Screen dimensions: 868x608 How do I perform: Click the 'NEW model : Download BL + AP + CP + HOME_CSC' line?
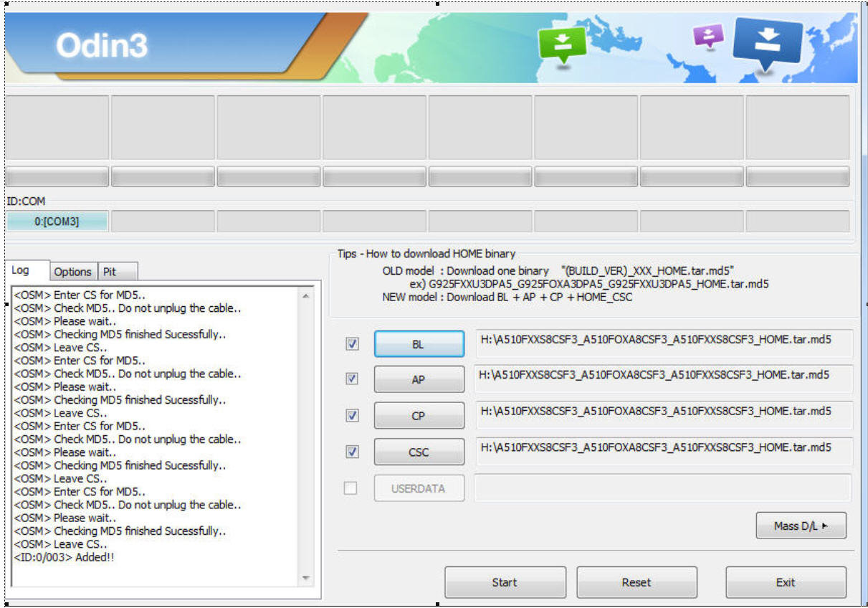[x=507, y=297]
